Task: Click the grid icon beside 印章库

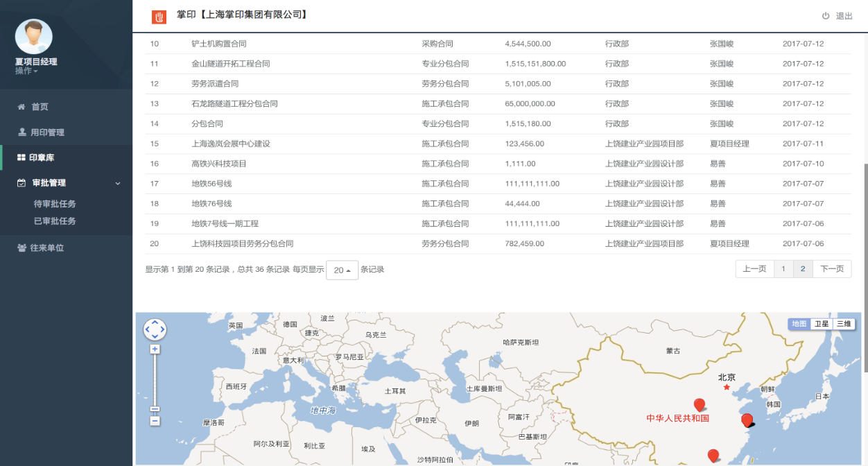Action: (21, 158)
